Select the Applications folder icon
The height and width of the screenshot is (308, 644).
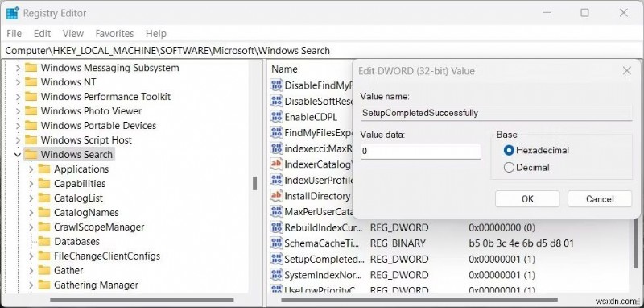point(44,169)
